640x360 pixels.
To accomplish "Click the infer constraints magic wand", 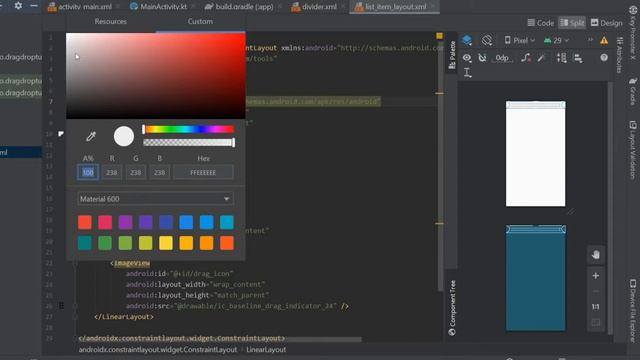I will tap(541, 58).
